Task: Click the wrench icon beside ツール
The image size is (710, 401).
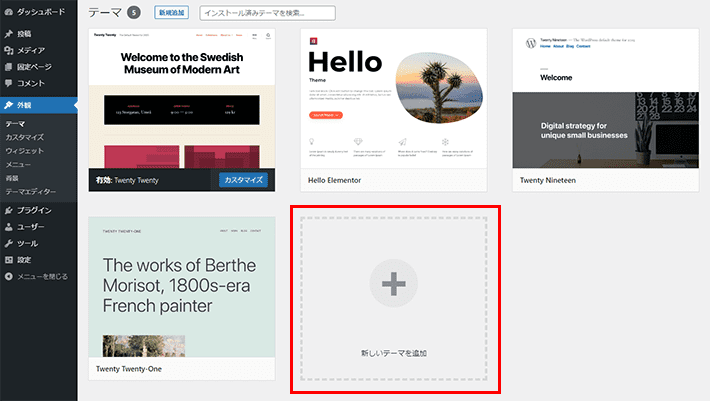Action: click(8, 243)
